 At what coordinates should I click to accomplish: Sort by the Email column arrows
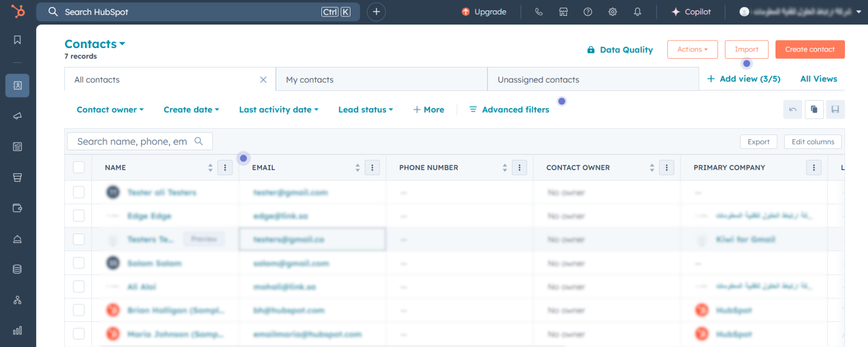(x=357, y=168)
